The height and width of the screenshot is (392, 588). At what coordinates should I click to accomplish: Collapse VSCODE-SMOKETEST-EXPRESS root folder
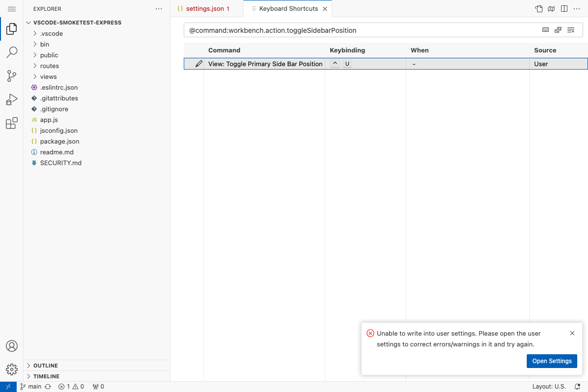(97, 23)
